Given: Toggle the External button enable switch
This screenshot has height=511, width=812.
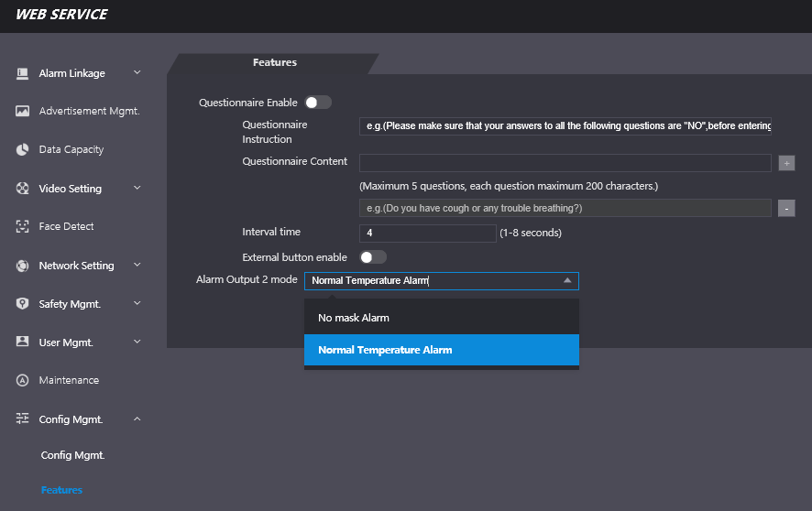Looking at the screenshot, I should tap(373, 257).
